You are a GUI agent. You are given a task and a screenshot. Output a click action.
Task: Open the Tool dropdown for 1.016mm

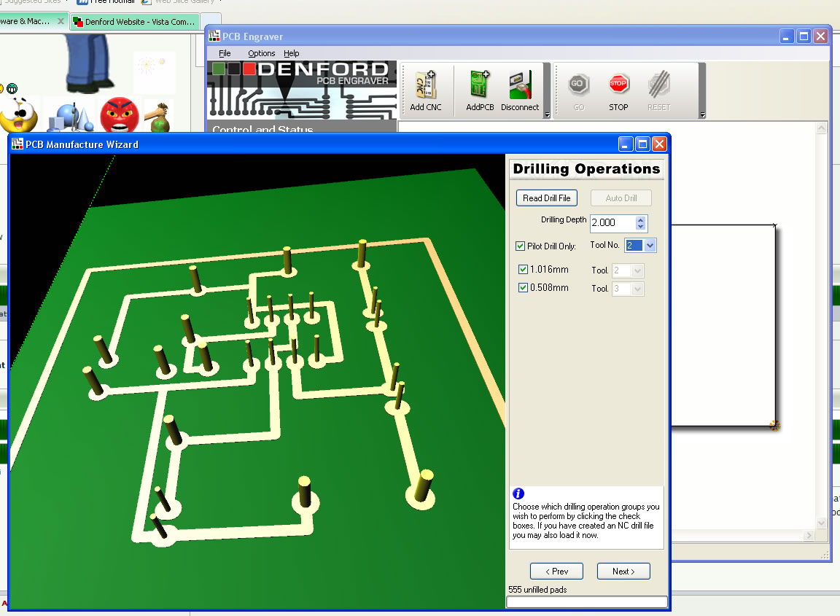click(x=637, y=270)
